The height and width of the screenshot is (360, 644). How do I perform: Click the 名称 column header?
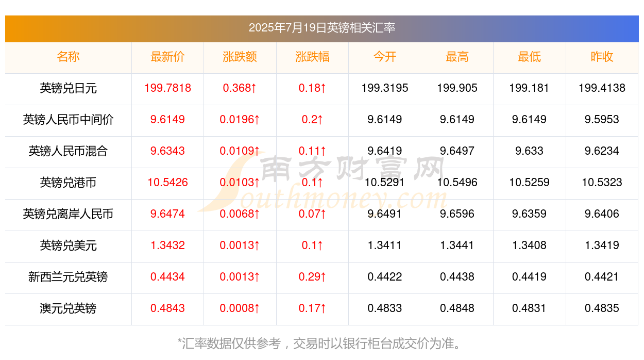click(68, 57)
